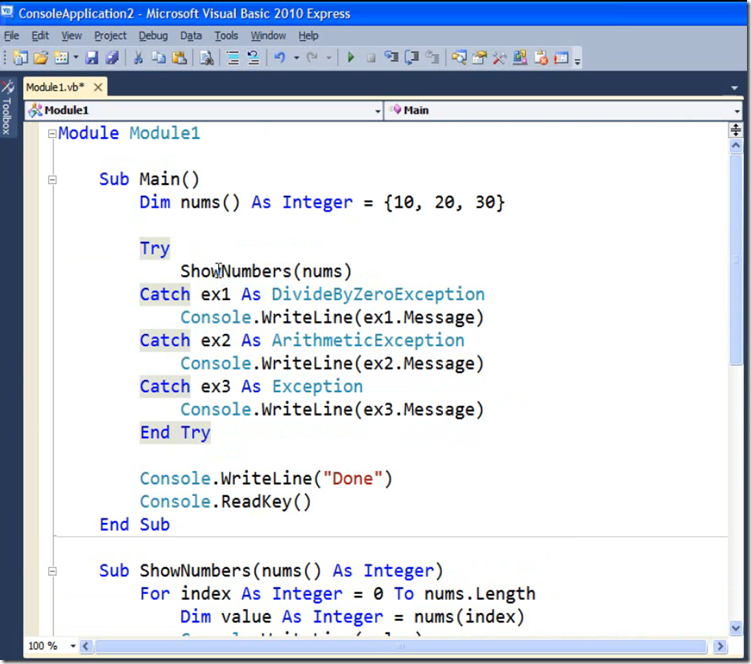
Task: Click the Stop Debugging square icon
Action: pos(371,58)
